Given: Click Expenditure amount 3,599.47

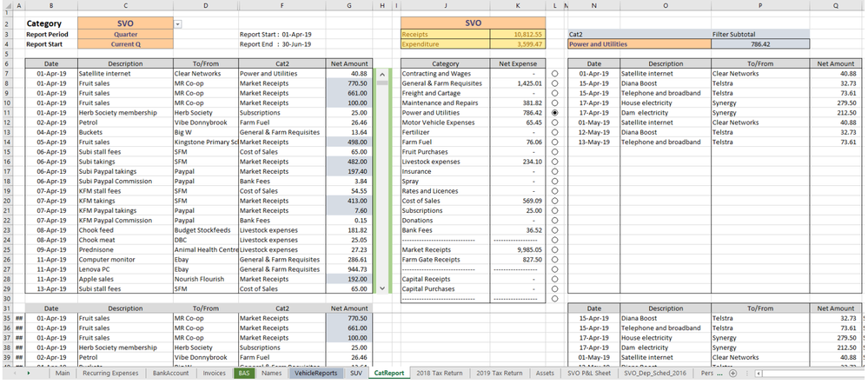Looking at the screenshot, I should pos(518,44).
